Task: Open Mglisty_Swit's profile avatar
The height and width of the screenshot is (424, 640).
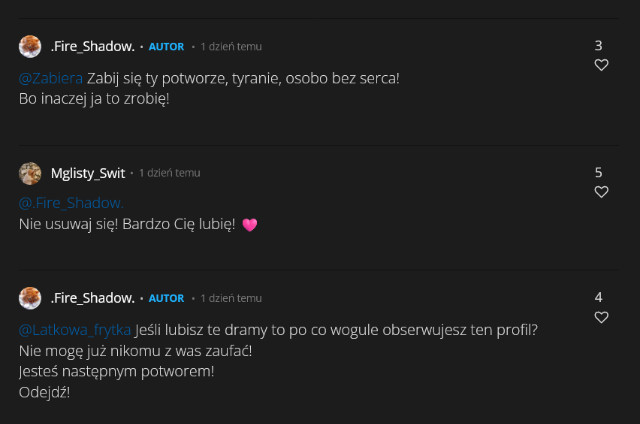Action: [x=30, y=172]
